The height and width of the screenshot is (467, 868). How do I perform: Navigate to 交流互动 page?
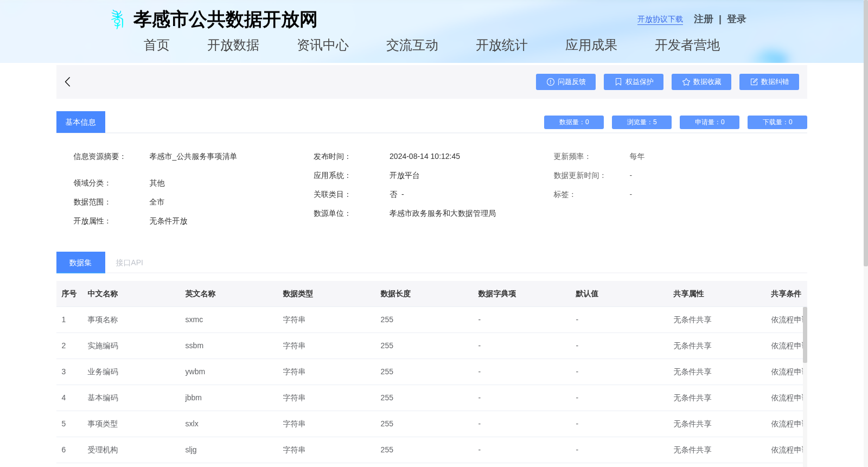pos(412,45)
